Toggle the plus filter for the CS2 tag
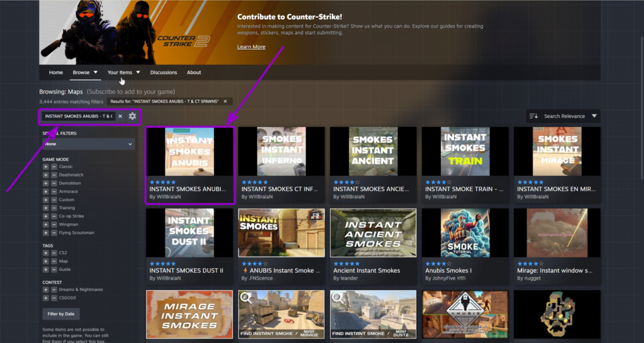The width and height of the screenshot is (644, 343). (45, 253)
